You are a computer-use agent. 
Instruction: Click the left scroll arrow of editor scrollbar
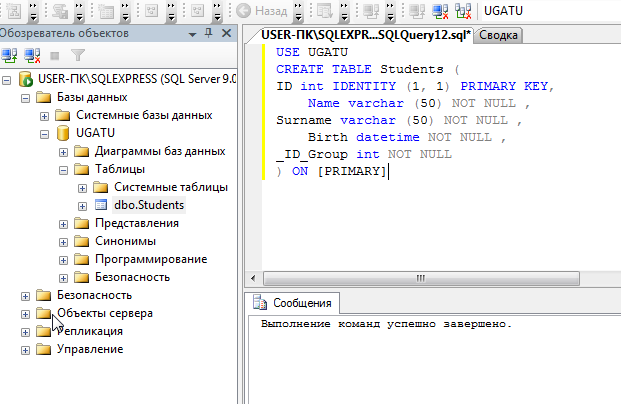coord(253,278)
